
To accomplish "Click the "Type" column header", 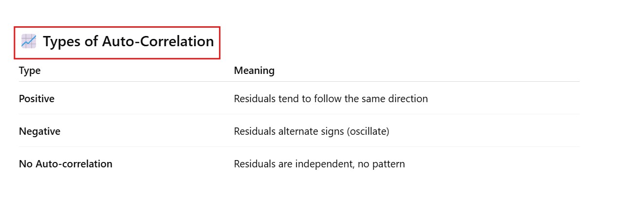I will [30, 71].
